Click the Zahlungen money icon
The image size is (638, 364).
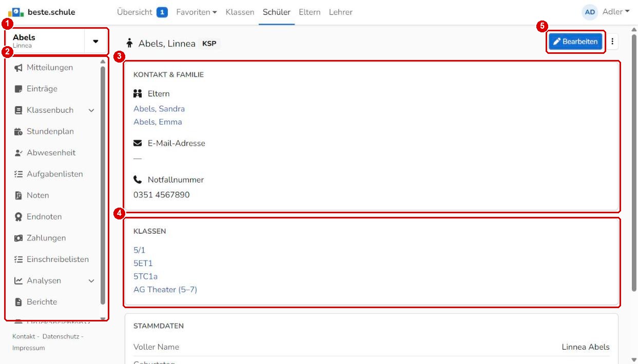(18, 238)
